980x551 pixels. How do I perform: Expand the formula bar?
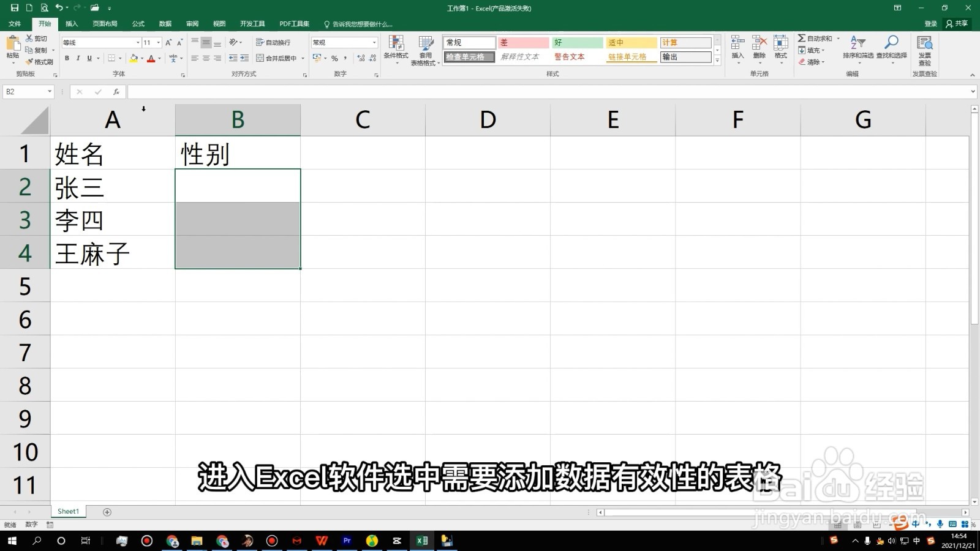pyautogui.click(x=973, y=92)
